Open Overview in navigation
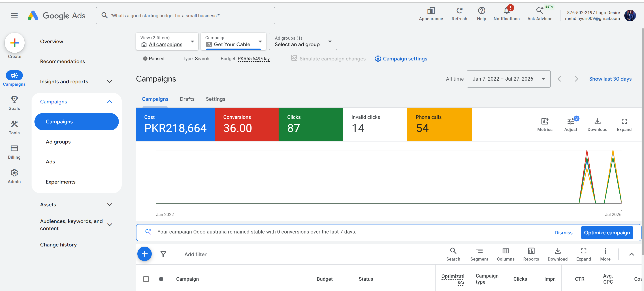This screenshot has height=291, width=644. coord(52,41)
